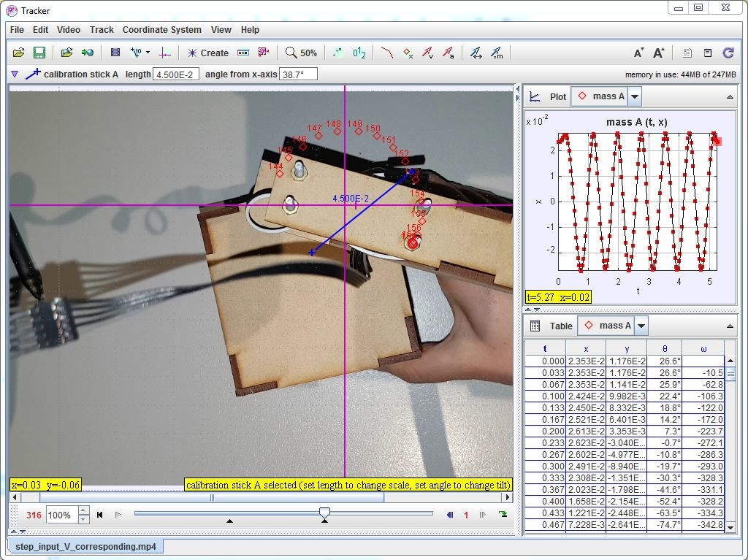
Task: Open the Track menu
Action: pyautogui.click(x=102, y=30)
